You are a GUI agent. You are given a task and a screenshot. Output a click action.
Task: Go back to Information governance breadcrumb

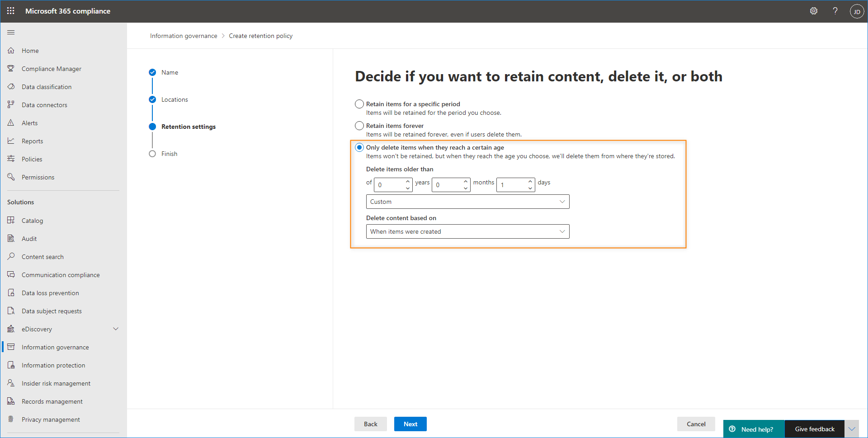point(184,35)
